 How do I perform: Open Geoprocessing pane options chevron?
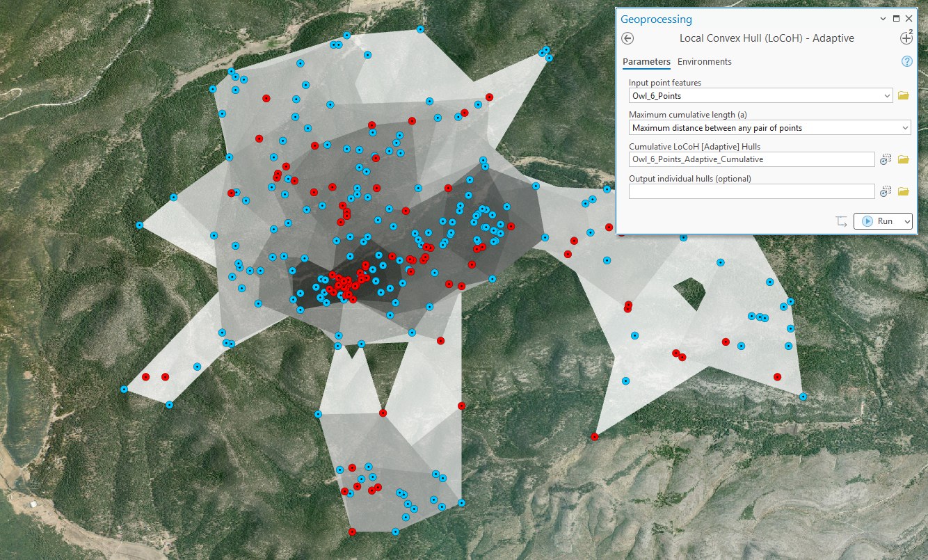tap(883, 19)
